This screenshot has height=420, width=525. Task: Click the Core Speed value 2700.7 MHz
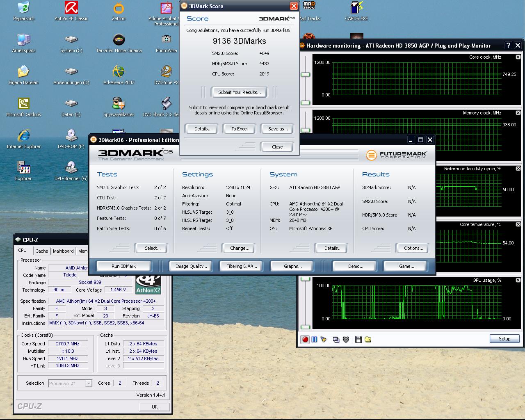[x=68, y=344]
